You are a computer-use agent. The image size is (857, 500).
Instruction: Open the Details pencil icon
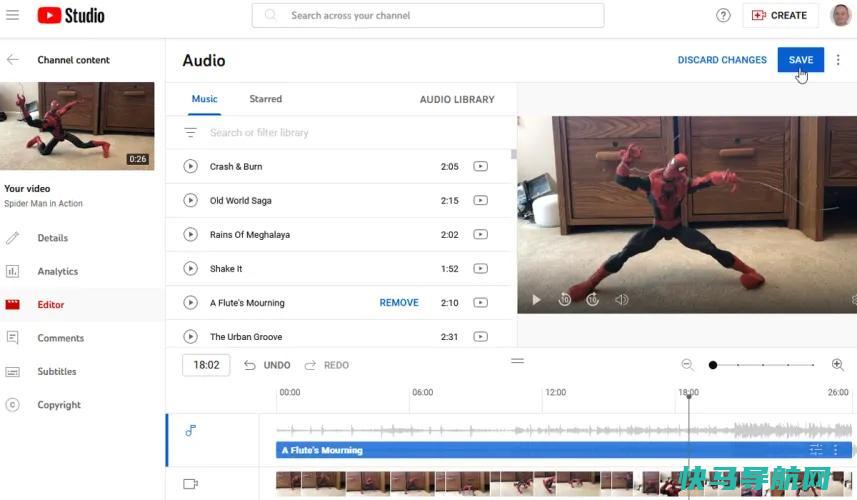tap(13, 238)
